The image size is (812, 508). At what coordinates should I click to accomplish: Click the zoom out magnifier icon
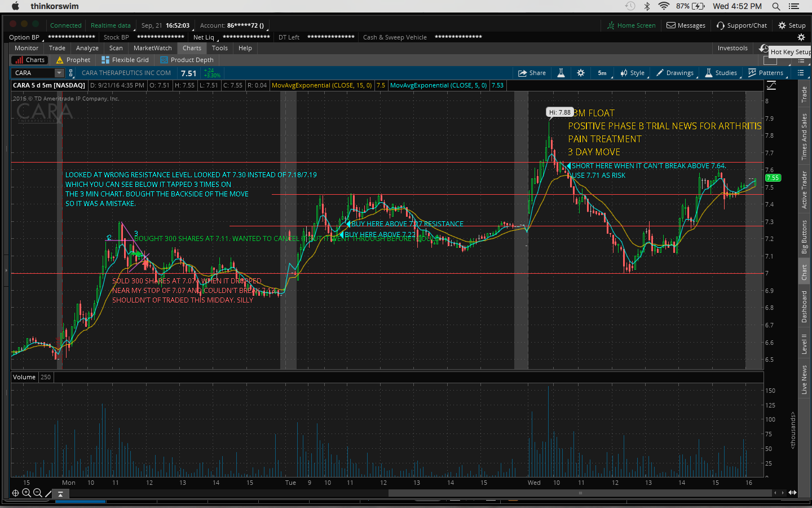pyautogui.click(x=37, y=493)
